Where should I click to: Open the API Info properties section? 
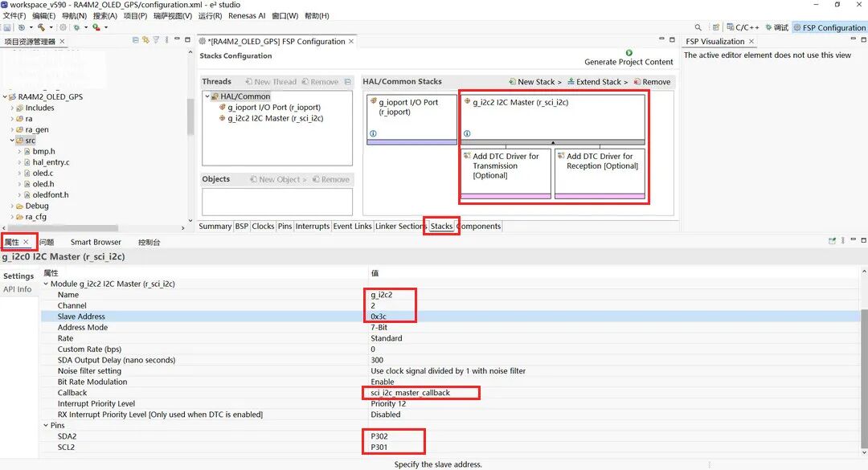coord(17,289)
